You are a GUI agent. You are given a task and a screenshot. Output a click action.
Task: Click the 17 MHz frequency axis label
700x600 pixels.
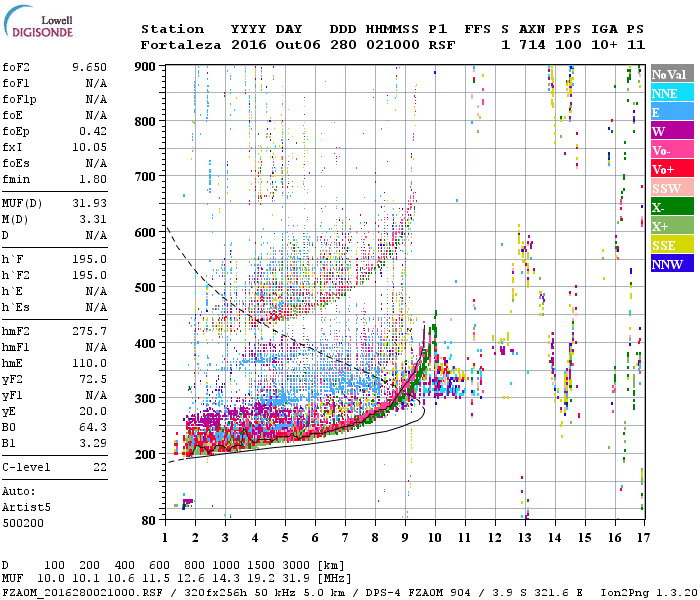point(643,538)
